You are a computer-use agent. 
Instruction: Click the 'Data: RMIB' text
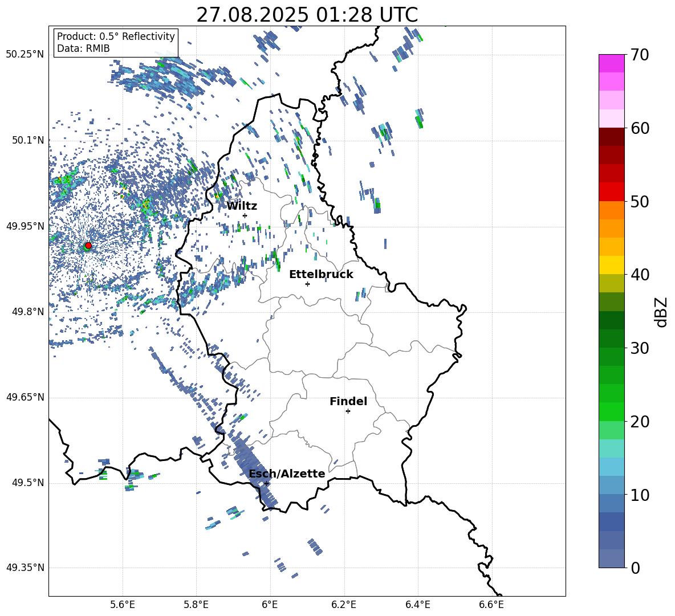click(83, 48)
